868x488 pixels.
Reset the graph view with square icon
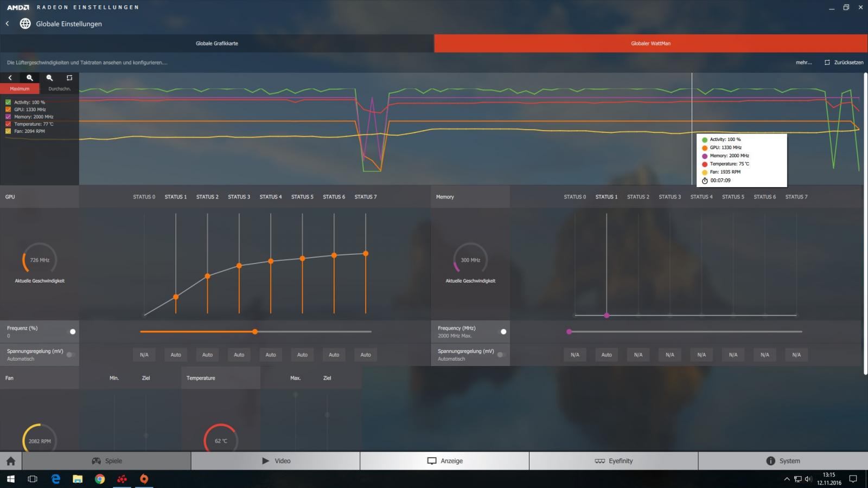tap(69, 78)
